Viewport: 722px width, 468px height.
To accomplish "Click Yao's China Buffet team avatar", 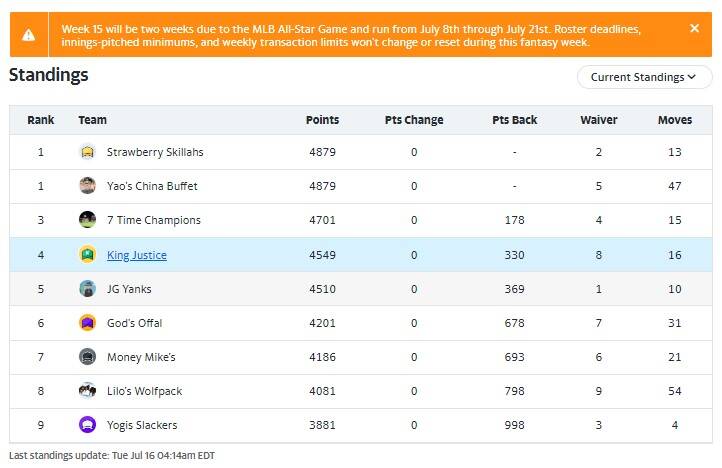I will tap(87, 186).
